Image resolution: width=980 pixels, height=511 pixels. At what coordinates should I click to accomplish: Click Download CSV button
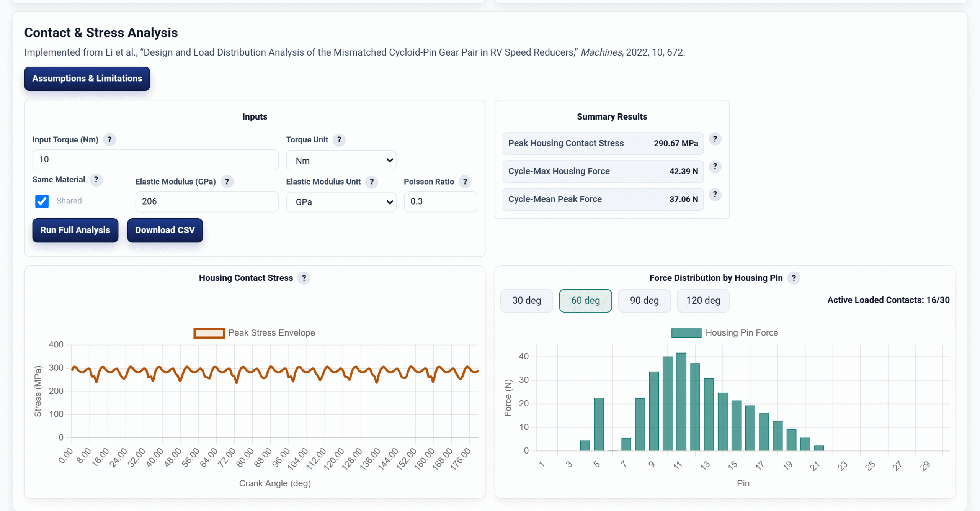(x=165, y=230)
